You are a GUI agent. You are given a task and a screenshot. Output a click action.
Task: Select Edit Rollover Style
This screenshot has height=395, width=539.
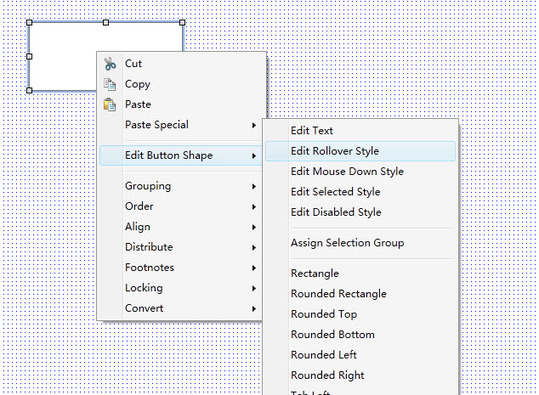coord(361,151)
